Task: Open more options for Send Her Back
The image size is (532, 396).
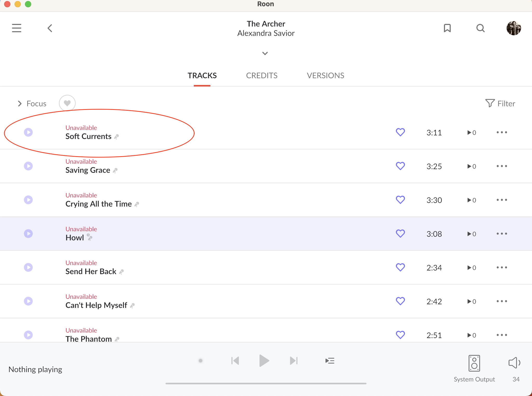Action: click(502, 267)
